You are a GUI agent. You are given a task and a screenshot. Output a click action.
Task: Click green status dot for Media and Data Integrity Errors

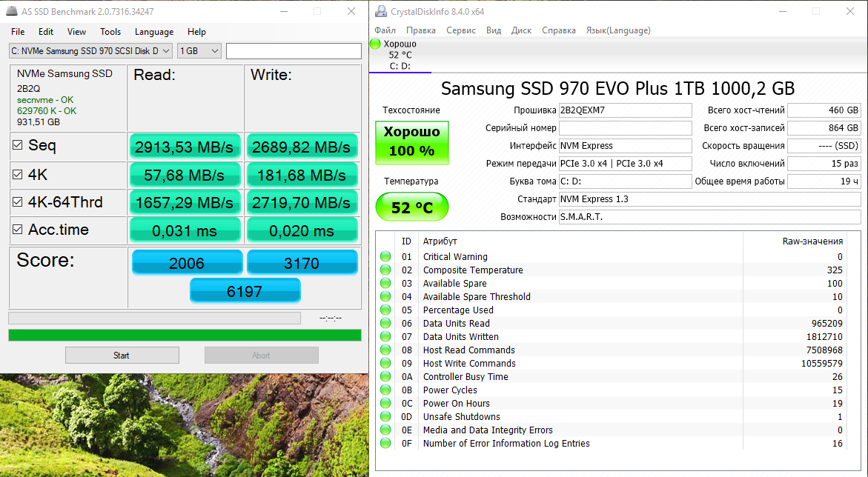[385, 430]
